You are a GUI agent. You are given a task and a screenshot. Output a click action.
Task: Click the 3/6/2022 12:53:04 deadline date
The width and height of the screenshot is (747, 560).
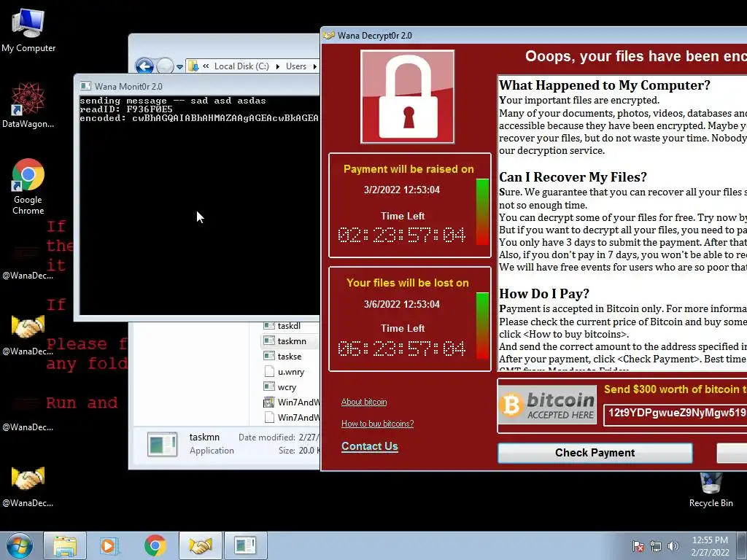(402, 304)
